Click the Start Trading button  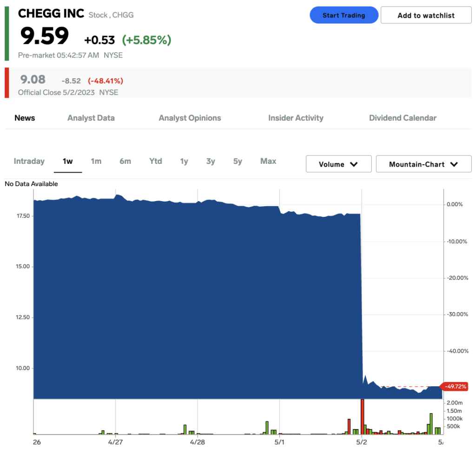pos(344,15)
